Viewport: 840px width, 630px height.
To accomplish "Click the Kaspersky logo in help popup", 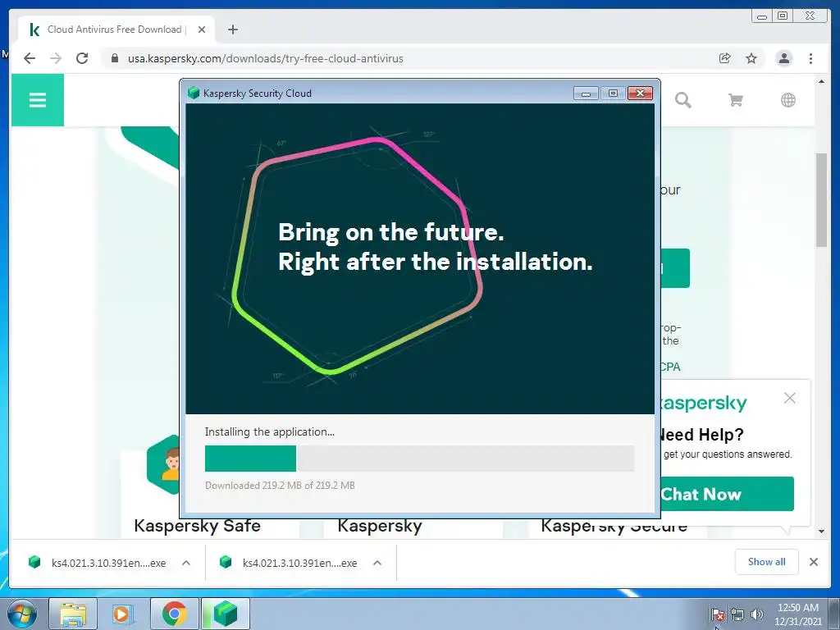I will tap(702, 403).
